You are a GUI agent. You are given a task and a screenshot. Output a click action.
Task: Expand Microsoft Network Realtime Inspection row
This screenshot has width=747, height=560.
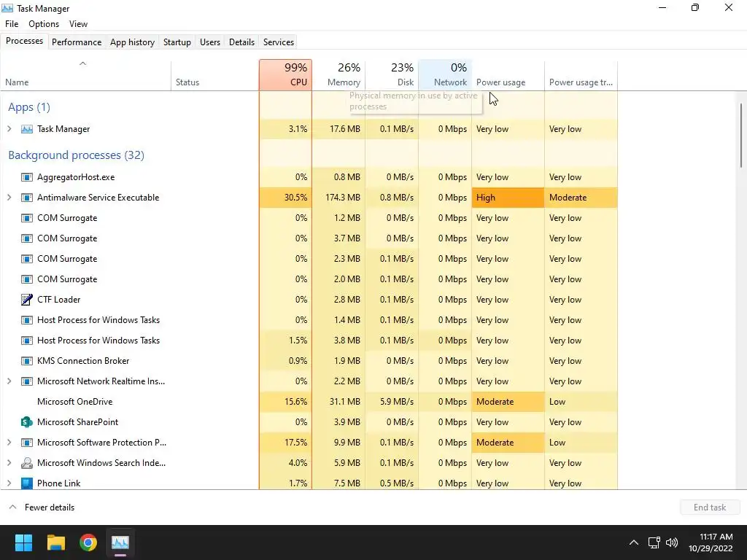point(9,381)
